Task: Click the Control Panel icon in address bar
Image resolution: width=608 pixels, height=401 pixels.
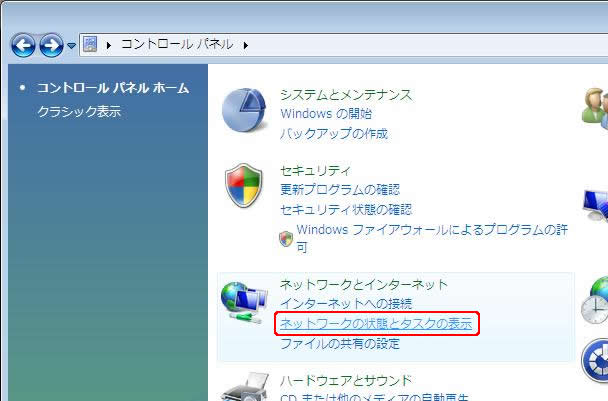Action: (90, 45)
